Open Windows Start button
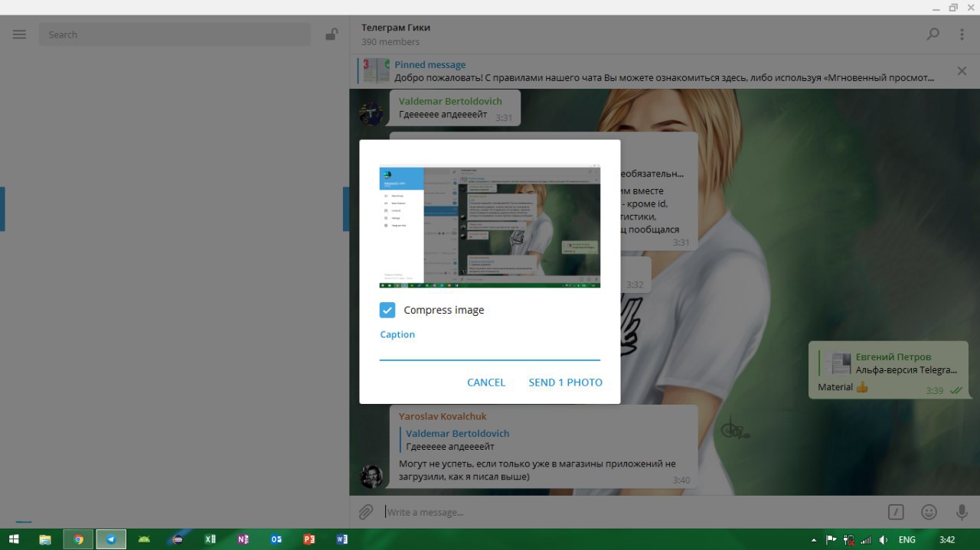The image size is (980, 550). [x=14, y=539]
